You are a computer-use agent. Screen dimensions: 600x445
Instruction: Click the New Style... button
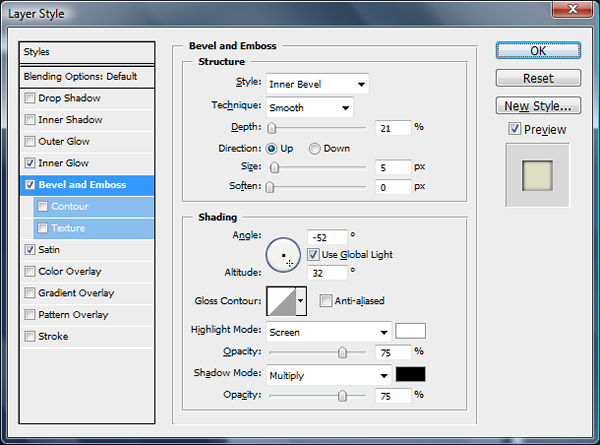point(538,105)
